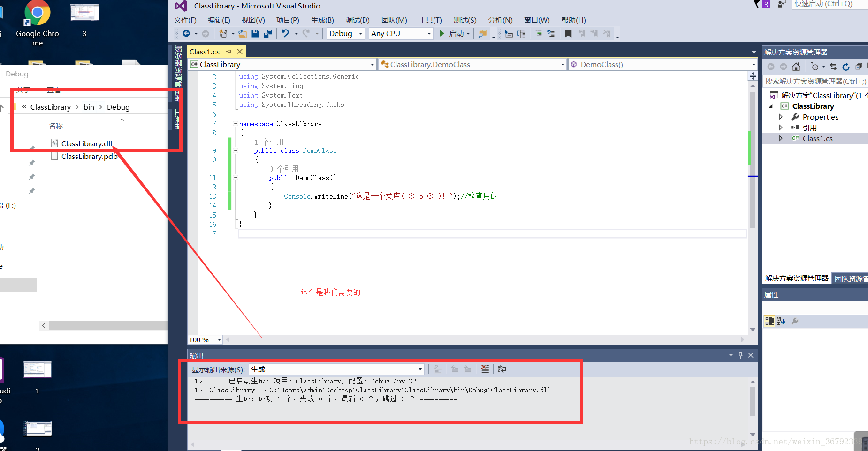Click the Open File folder icon
This screenshot has width=868, height=451.
[x=242, y=33]
